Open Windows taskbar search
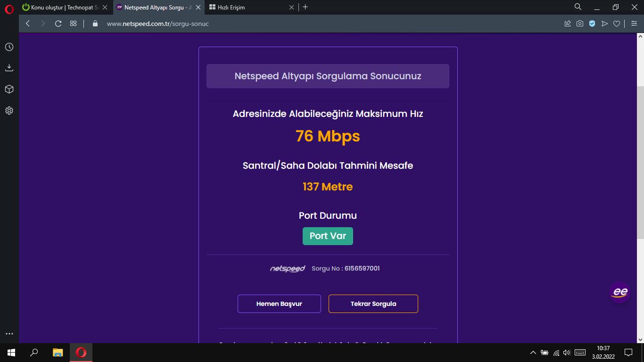The height and width of the screenshot is (362, 644). pyautogui.click(x=34, y=352)
